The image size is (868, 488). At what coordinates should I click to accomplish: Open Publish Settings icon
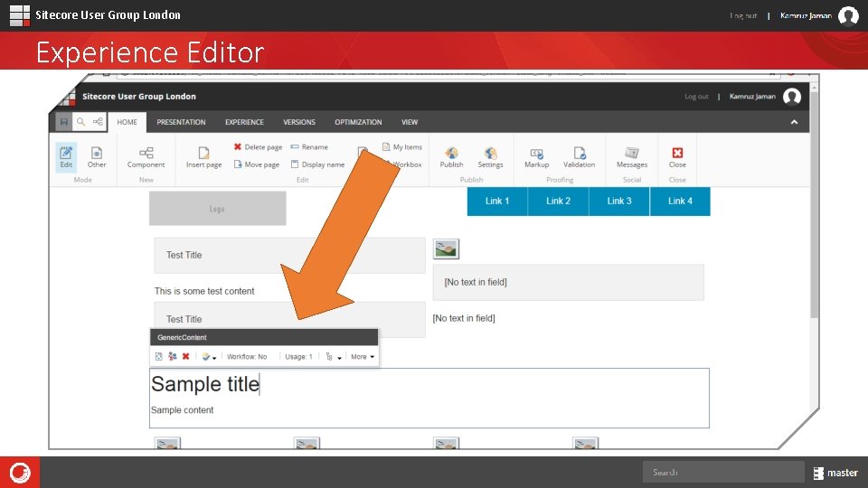point(490,157)
